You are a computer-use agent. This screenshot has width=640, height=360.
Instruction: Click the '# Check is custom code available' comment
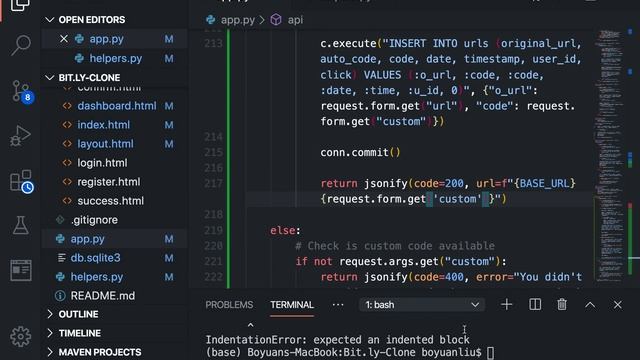(395, 246)
